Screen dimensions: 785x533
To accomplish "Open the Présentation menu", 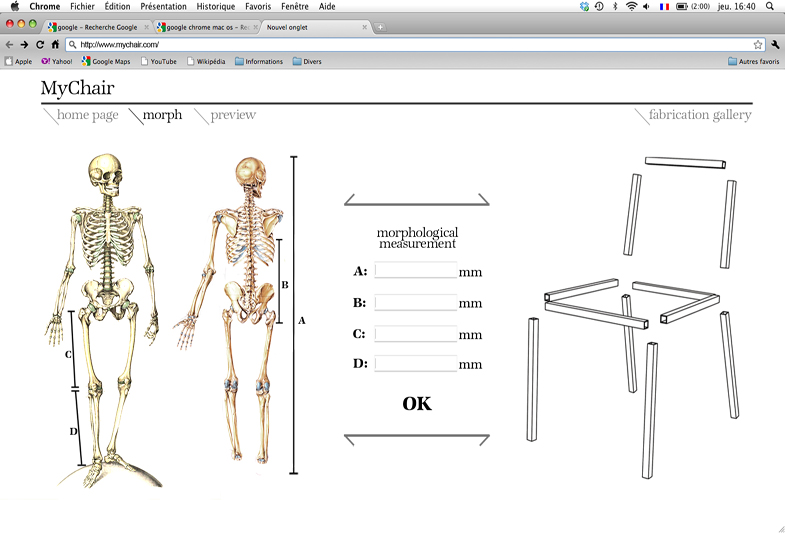I will 163,7.
